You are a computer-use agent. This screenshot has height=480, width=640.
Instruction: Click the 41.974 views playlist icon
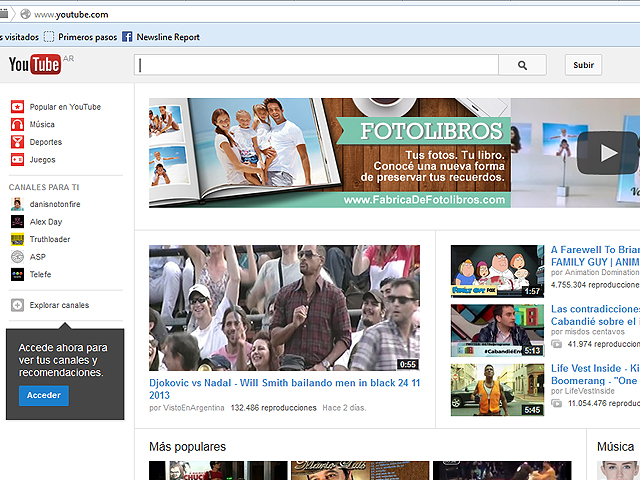coord(556,344)
